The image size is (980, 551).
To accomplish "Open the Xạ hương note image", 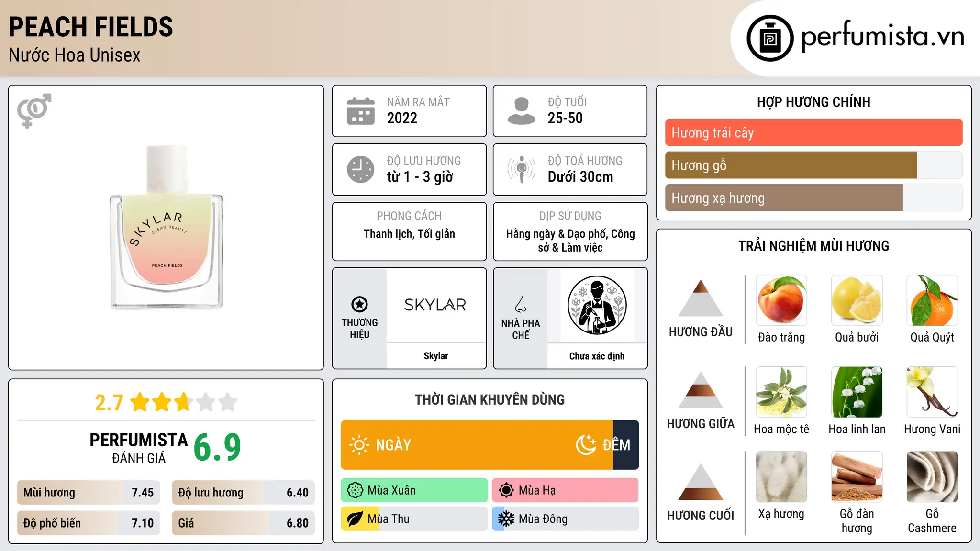I will pyautogui.click(x=781, y=477).
